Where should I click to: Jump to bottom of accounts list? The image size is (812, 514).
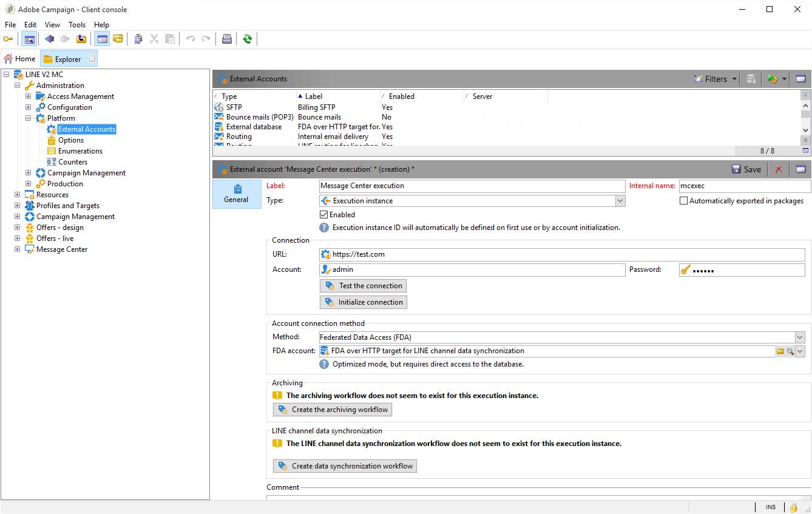click(x=805, y=140)
